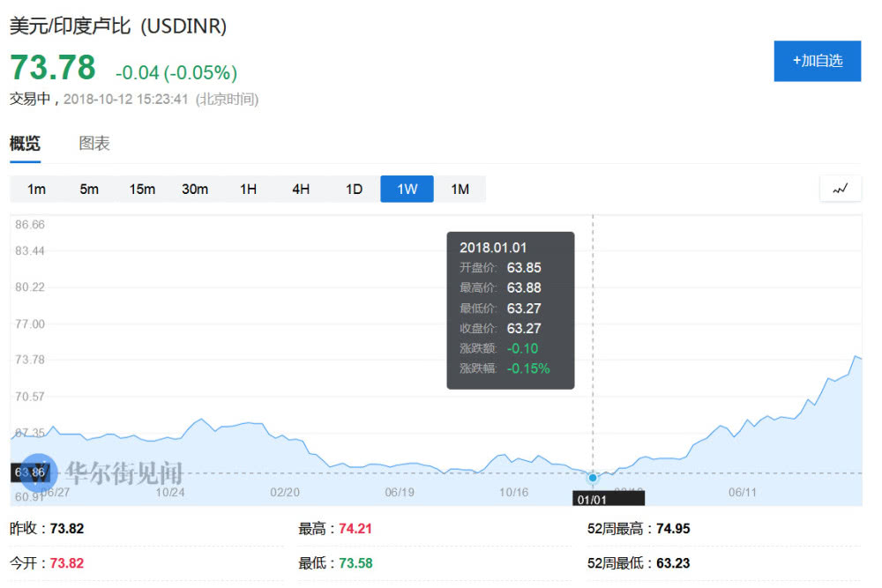Click tooltip 开盘价 value 63.85
The height and width of the screenshot is (588, 882).
click(524, 268)
